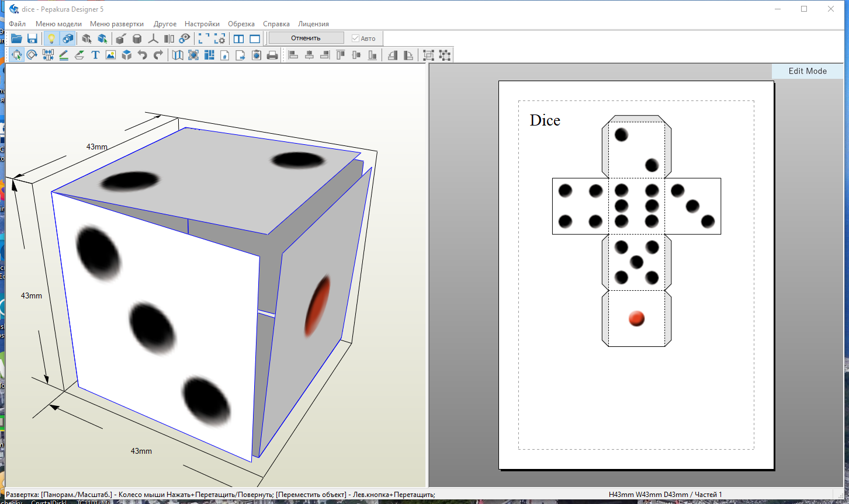Click the red dot face on unfolded pattern
The height and width of the screenshot is (504, 849).
[636, 318]
